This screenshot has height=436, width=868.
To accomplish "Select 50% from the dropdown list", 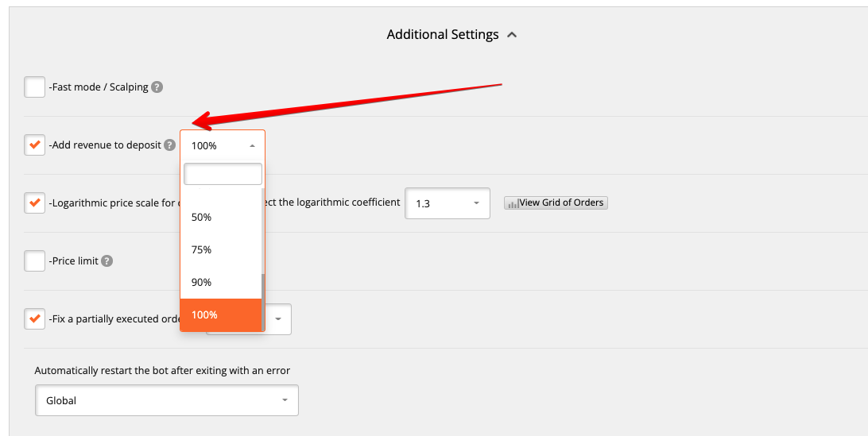I will [221, 217].
